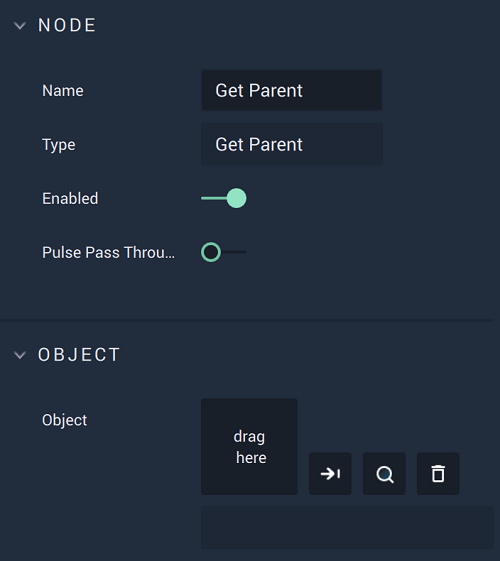The image size is (500, 561).
Task: Click the Name property label
Action: (63, 91)
